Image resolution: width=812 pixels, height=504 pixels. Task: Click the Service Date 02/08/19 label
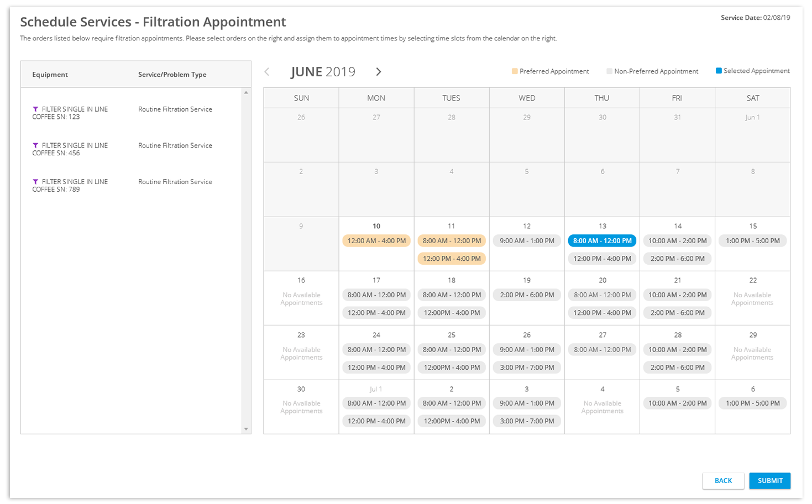(755, 18)
